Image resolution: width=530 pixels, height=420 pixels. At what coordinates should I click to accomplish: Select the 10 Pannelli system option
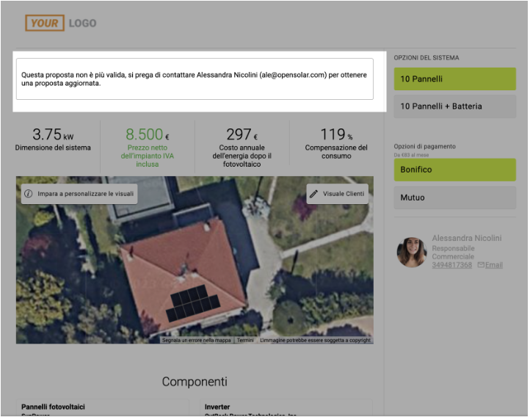coord(455,79)
